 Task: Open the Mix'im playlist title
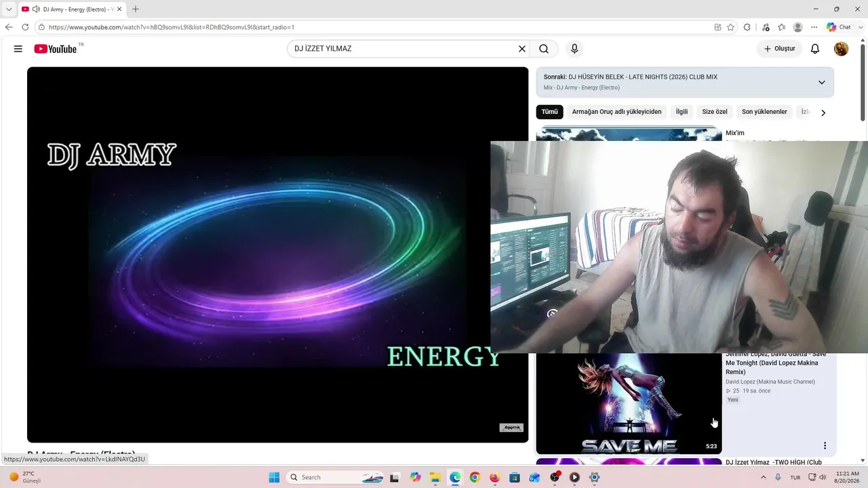tap(735, 133)
